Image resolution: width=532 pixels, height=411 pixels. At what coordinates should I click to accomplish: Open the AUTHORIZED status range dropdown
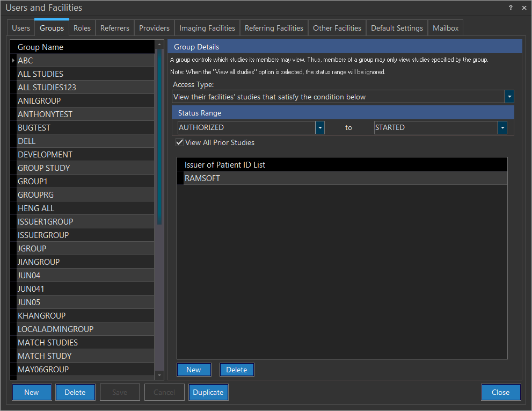(320, 128)
